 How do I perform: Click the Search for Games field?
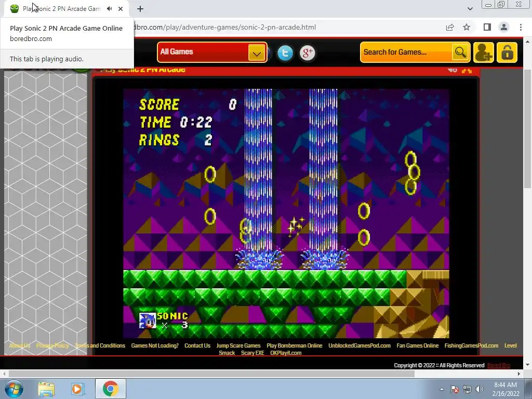[x=406, y=52]
